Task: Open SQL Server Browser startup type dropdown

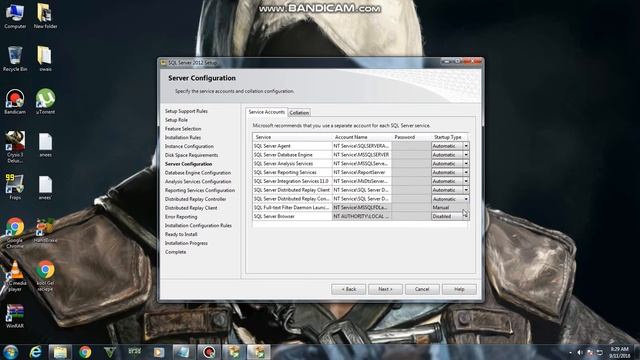Action: (466, 216)
